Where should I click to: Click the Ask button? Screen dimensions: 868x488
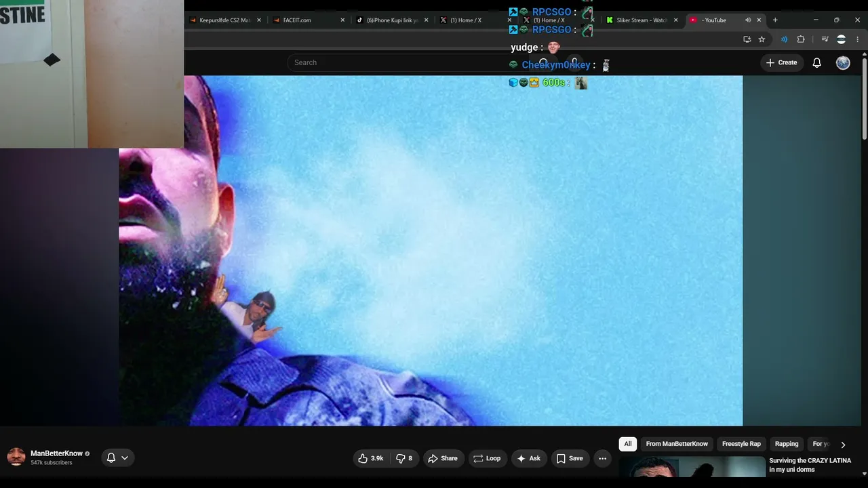pos(530,458)
